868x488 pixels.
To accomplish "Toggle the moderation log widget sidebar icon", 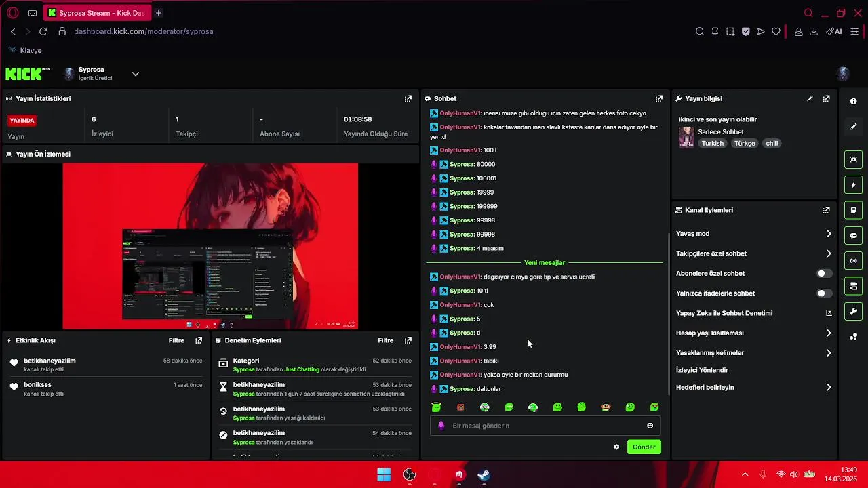I will coord(853,210).
